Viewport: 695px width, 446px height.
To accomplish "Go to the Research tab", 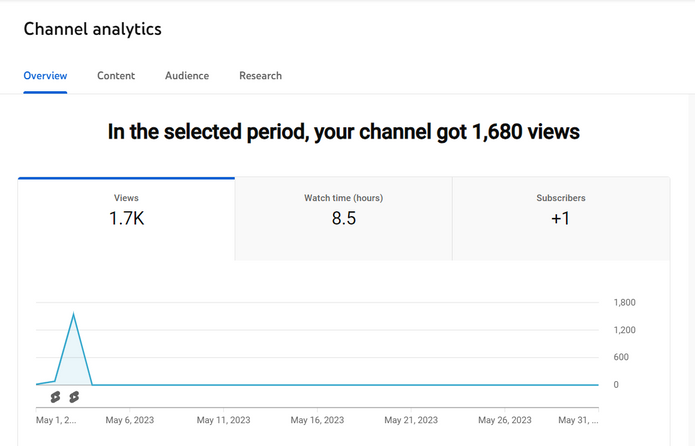I will coord(261,76).
